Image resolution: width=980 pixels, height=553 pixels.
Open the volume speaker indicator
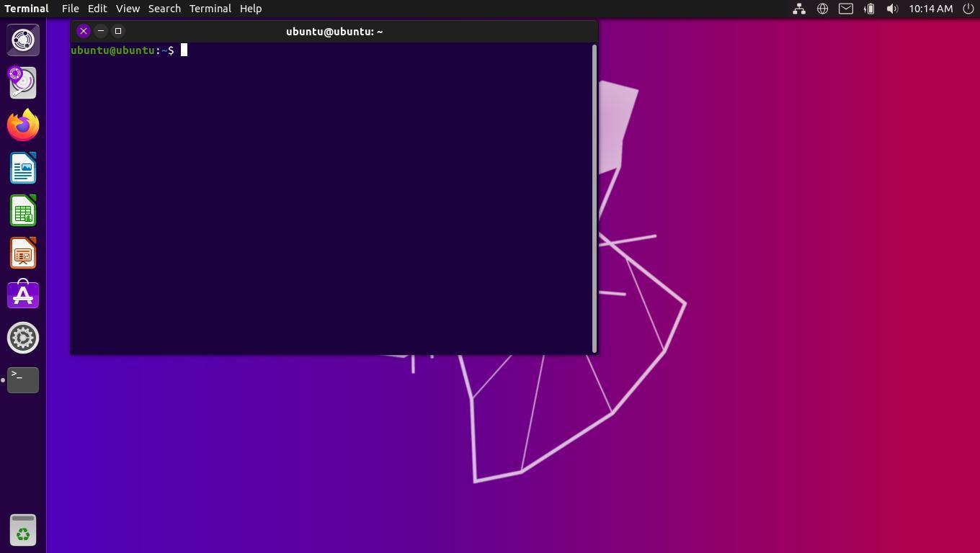coord(892,9)
